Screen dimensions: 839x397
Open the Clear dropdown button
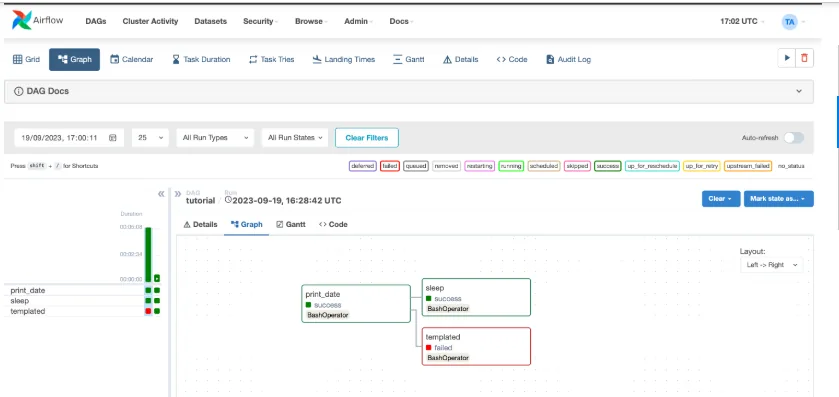point(721,198)
